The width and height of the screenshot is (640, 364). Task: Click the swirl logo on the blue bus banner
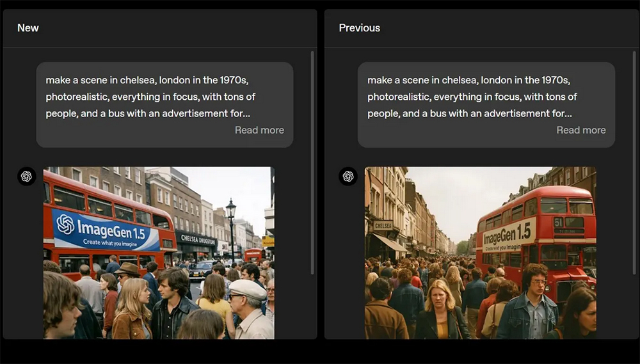pyautogui.click(x=65, y=223)
